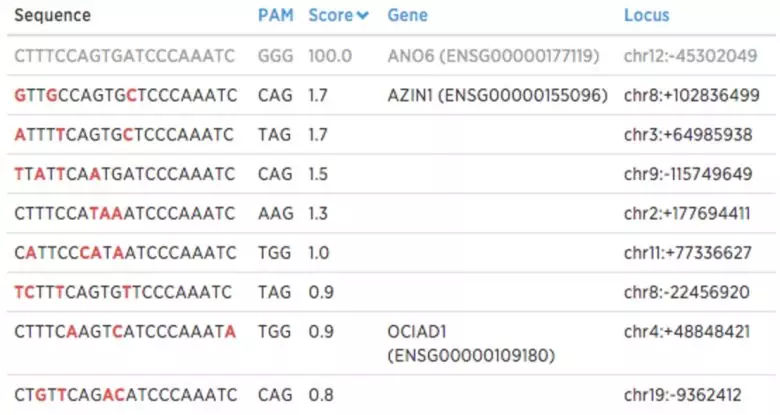Select the ANO6 (ENSG00000177119) gene row
780x415 pixels.
392,56
